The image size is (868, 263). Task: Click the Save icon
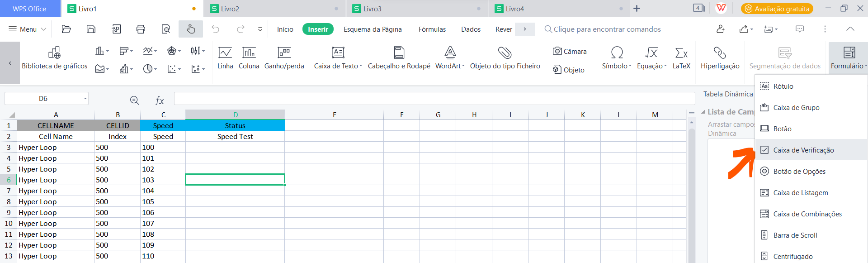pyautogui.click(x=91, y=29)
